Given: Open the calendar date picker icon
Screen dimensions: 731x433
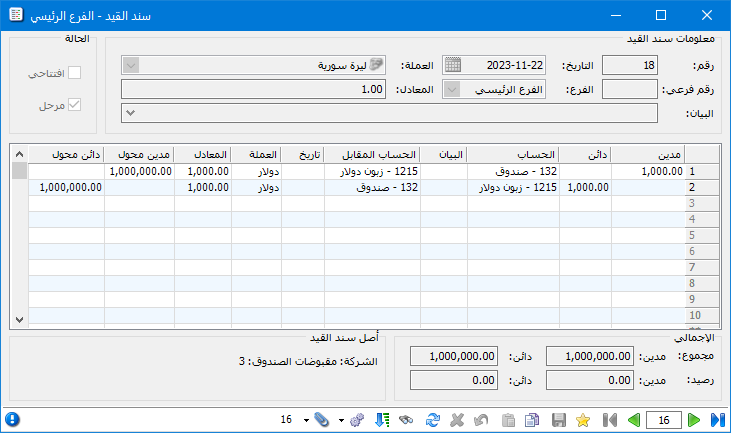Looking at the screenshot, I should tap(453, 65).
